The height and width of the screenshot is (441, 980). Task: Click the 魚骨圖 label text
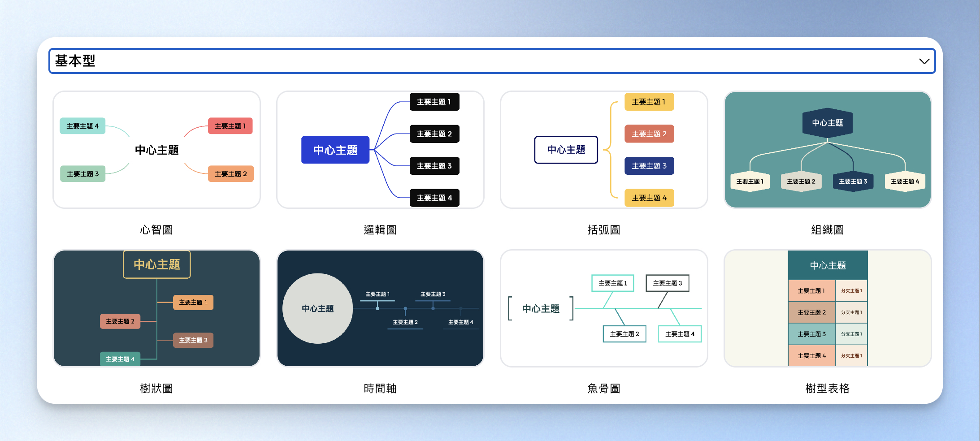pos(604,389)
